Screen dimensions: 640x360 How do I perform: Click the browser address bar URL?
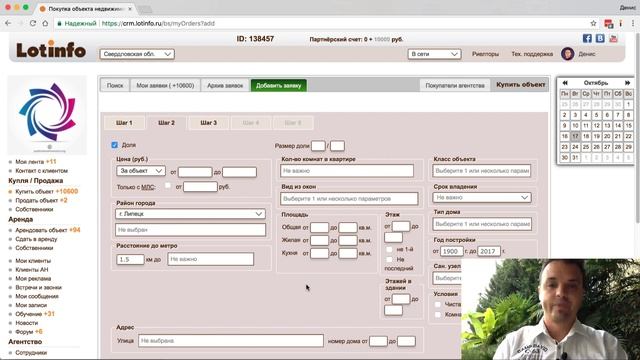158,23
